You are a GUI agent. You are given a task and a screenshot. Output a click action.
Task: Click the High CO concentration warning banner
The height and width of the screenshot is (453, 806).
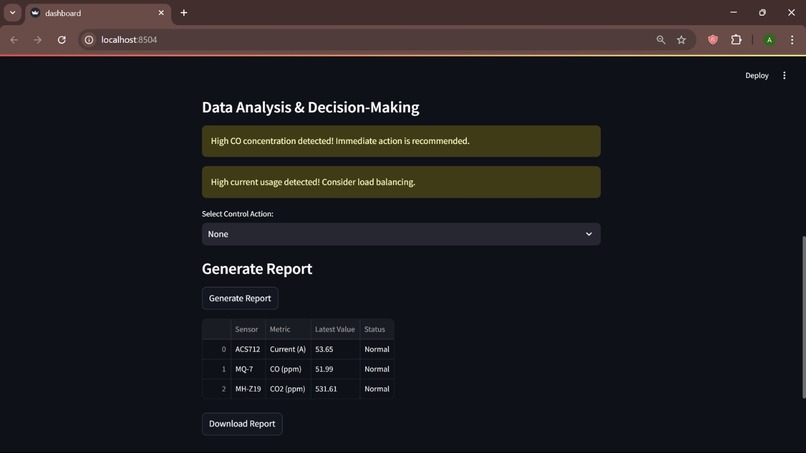coord(401,141)
